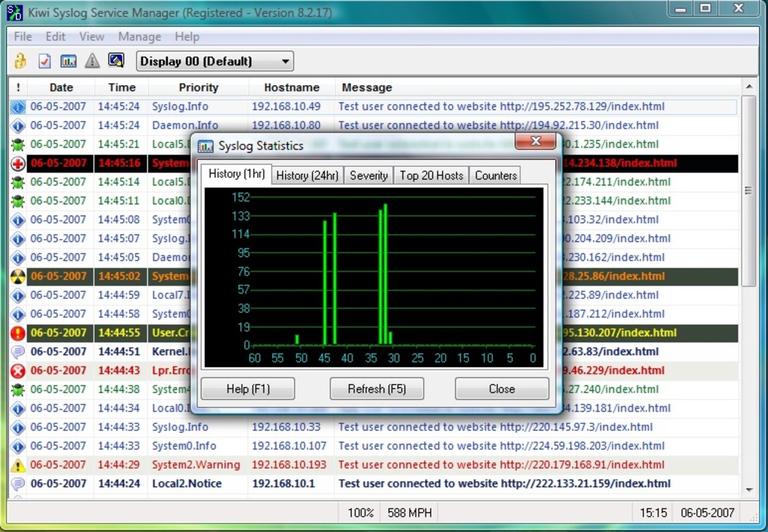Switch to the Top 20 Hosts tab
Screen dimensions: 768x532
pyautogui.click(x=431, y=175)
